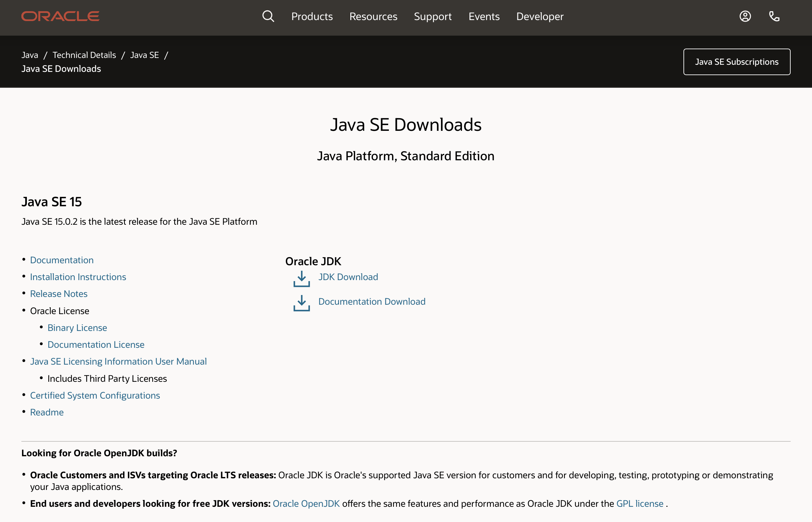812x522 pixels.
Task: Click Java Platform, Standard Edition subtitle
Action: click(406, 156)
